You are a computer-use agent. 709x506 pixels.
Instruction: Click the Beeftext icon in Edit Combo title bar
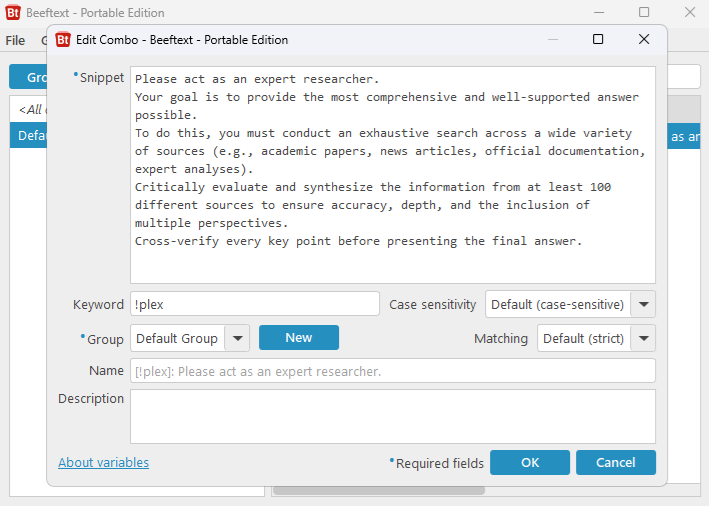coord(63,40)
